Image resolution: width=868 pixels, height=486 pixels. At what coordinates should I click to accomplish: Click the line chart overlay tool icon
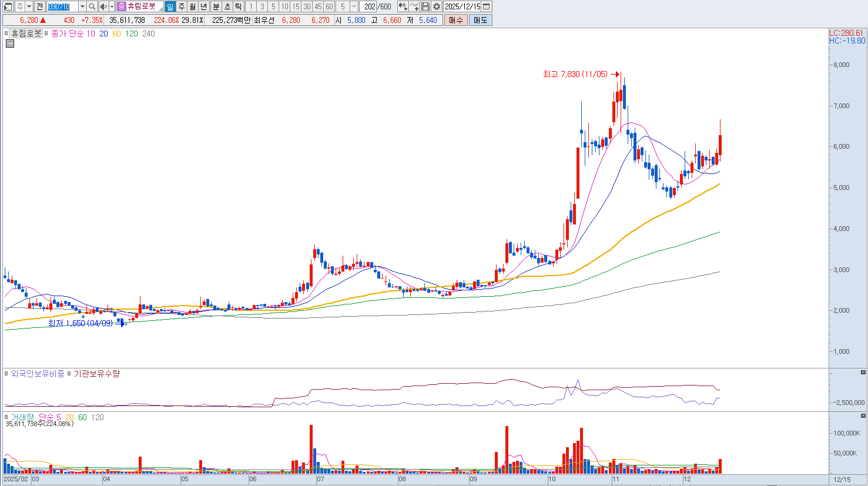tap(414, 6)
